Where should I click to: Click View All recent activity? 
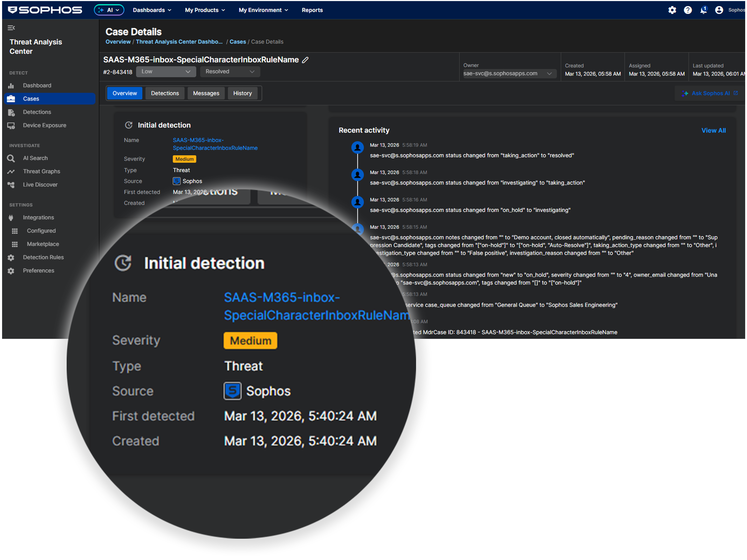point(714,130)
